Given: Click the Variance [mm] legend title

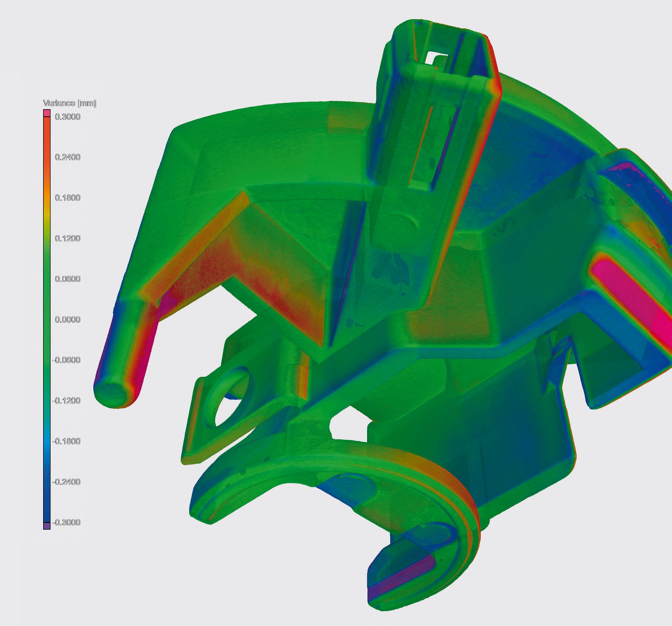Looking at the screenshot, I should tap(70, 103).
